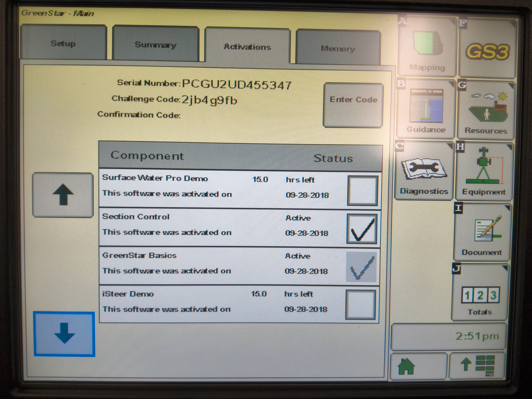The image size is (532, 399).
Task: Open the GS3 softkey
Action: tap(488, 48)
